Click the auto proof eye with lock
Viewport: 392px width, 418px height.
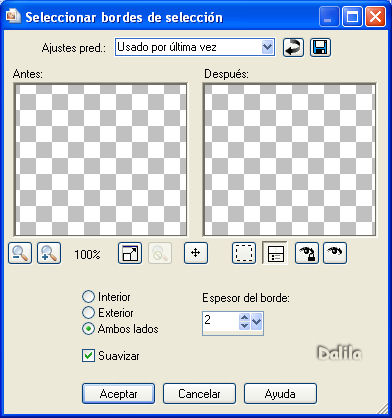point(307,253)
